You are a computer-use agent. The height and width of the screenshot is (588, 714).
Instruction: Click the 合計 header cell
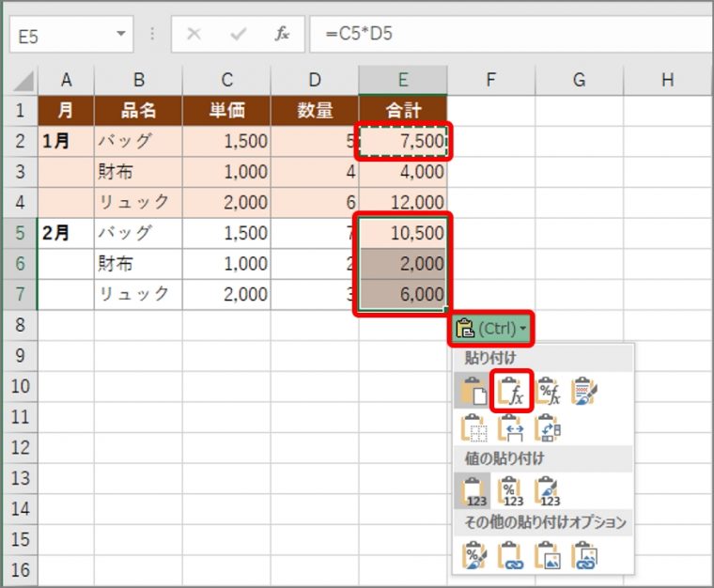403,111
